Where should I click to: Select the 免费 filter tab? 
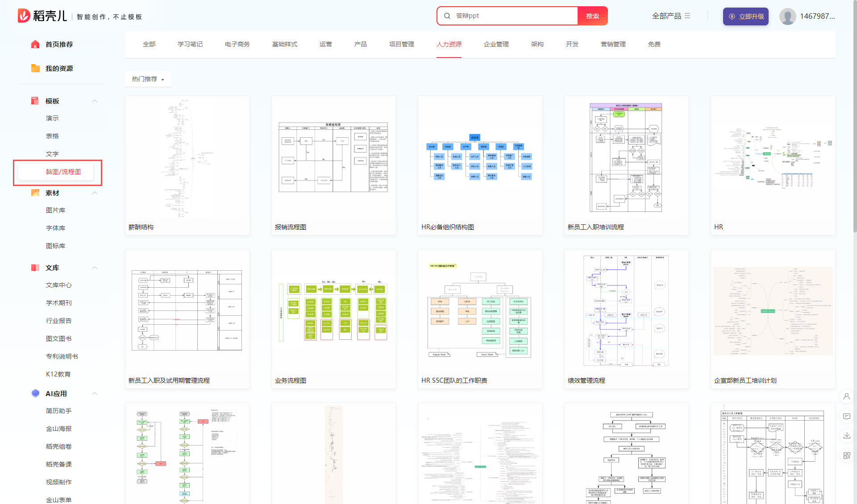[654, 44]
